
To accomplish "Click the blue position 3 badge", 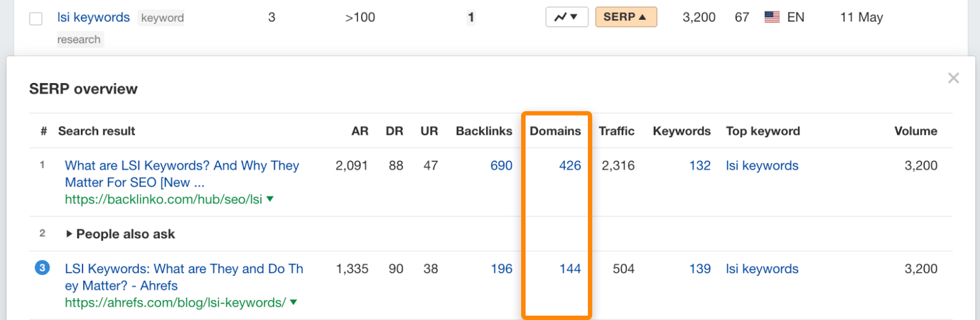I will pyautogui.click(x=42, y=268).
